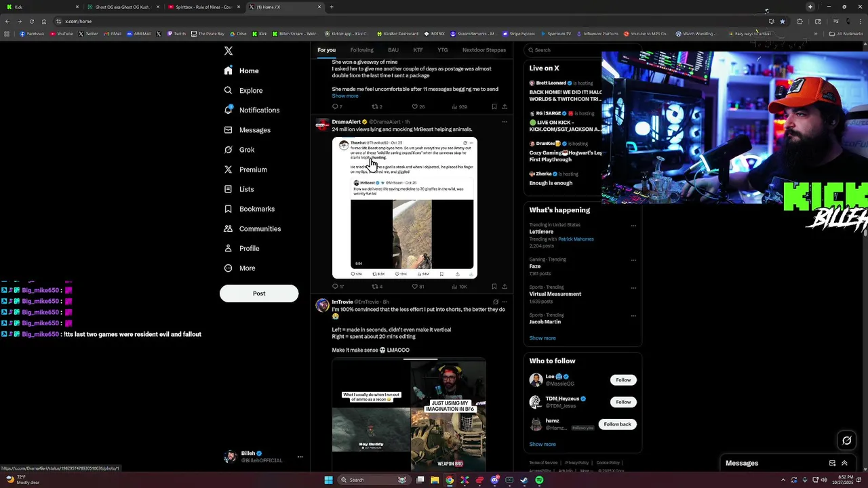This screenshot has width=868, height=488.
Task: Click Show more on the giveaway post
Action: coord(345,96)
